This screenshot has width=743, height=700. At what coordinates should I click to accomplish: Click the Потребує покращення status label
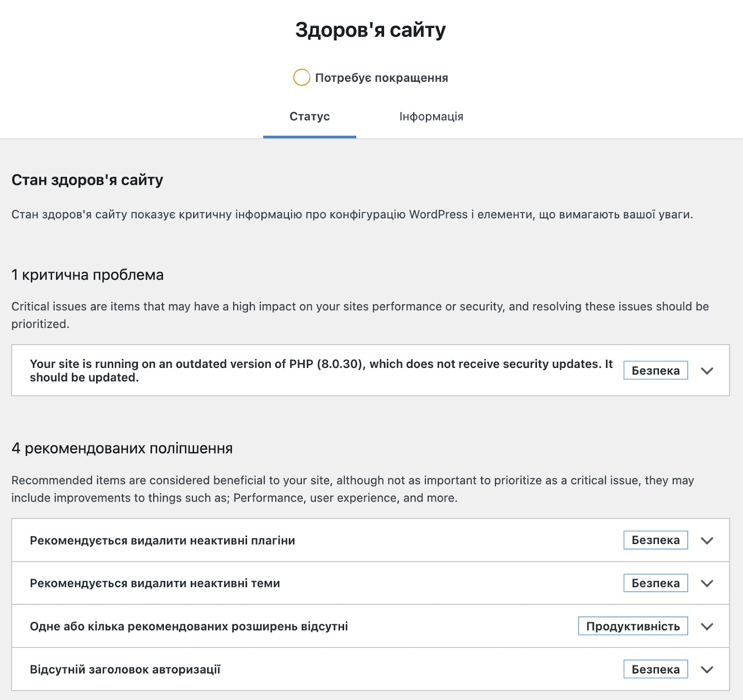(x=381, y=77)
